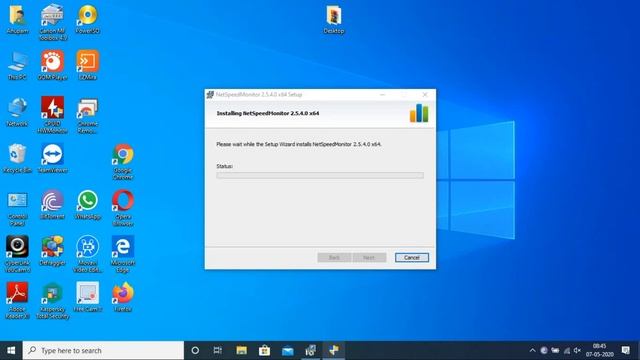
Task: Open CyberLink YouCam shortcut
Action: 17,254
